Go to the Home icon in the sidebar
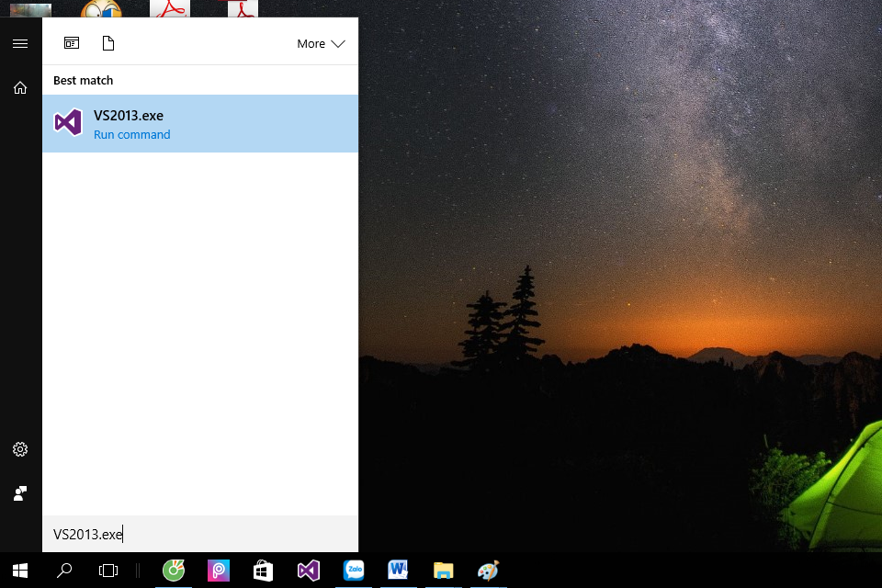This screenshot has height=588, width=882. pos(20,88)
